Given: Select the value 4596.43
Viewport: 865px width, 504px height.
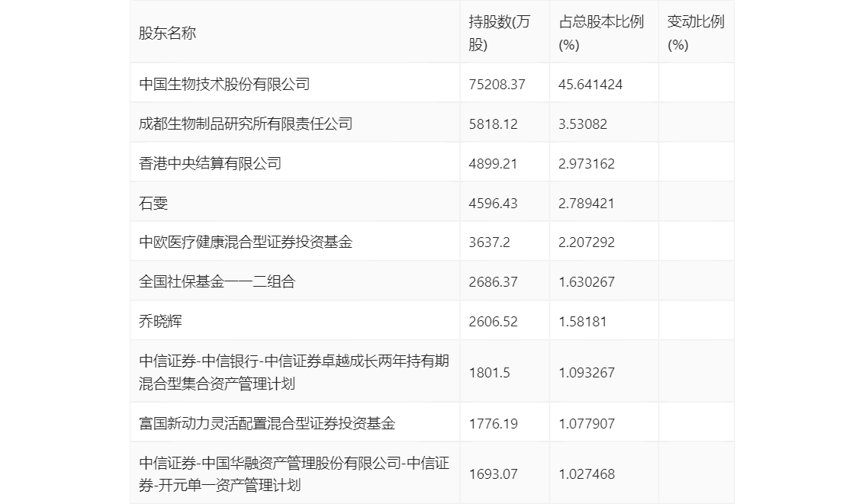Looking at the screenshot, I should [494, 204].
